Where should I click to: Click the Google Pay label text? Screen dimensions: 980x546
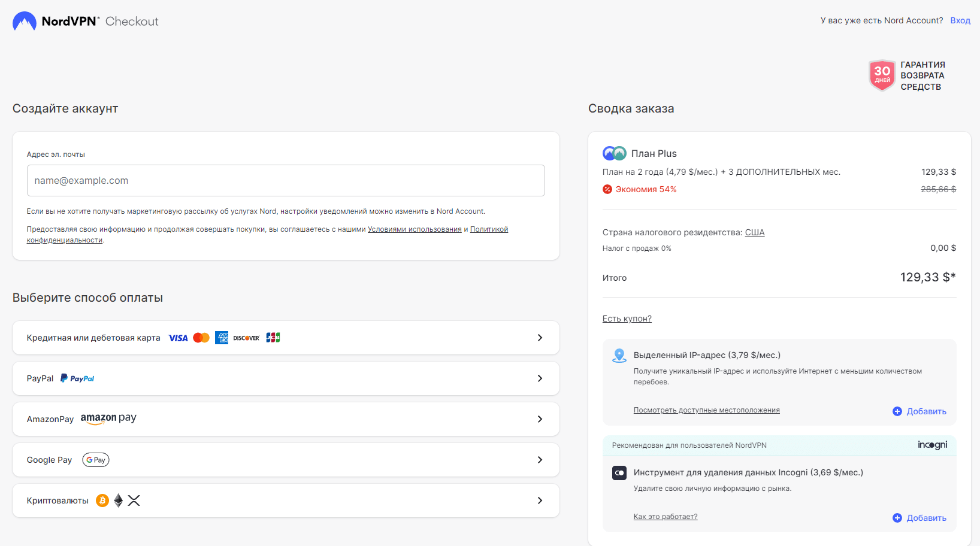tap(49, 460)
